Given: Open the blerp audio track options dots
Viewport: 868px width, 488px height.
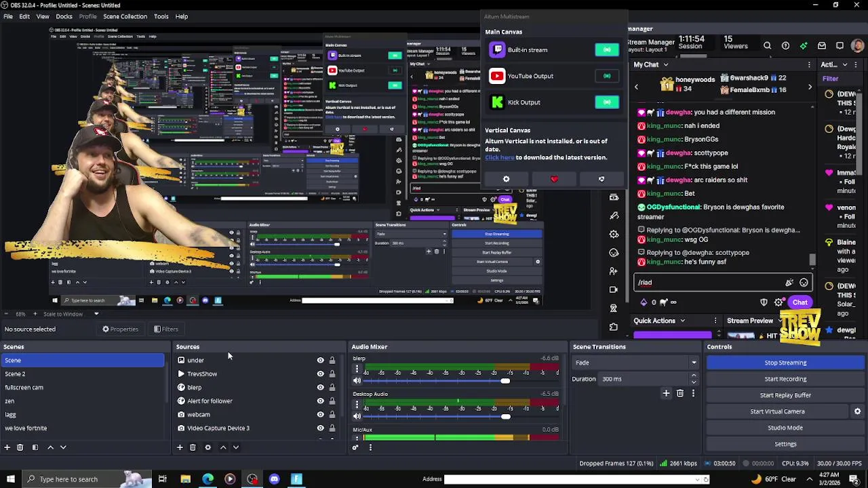Looking at the screenshot, I should [357, 369].
